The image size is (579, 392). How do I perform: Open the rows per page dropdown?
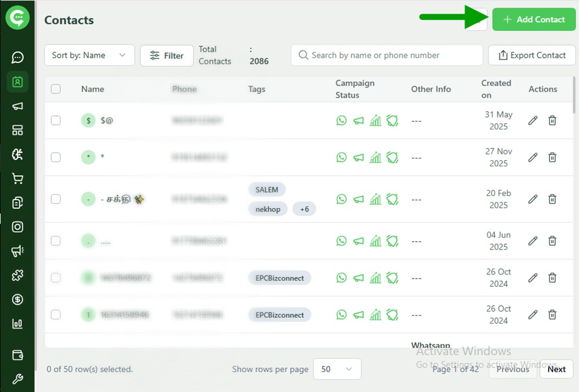[337, 369]
